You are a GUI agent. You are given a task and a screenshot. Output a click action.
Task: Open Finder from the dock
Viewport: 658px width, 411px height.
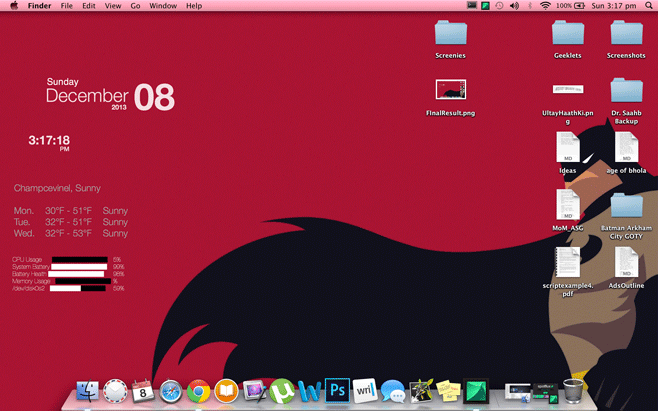click(x=88, y=391)
